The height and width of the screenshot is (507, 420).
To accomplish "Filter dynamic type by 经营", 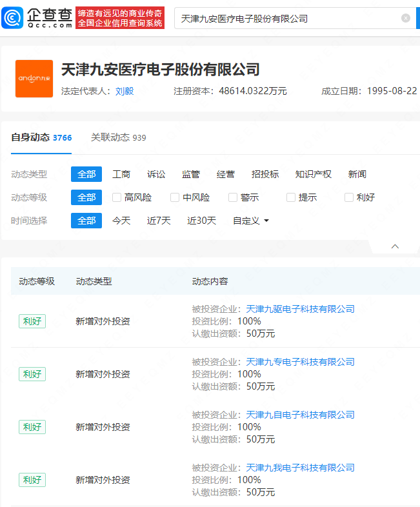I will point(226,174).
